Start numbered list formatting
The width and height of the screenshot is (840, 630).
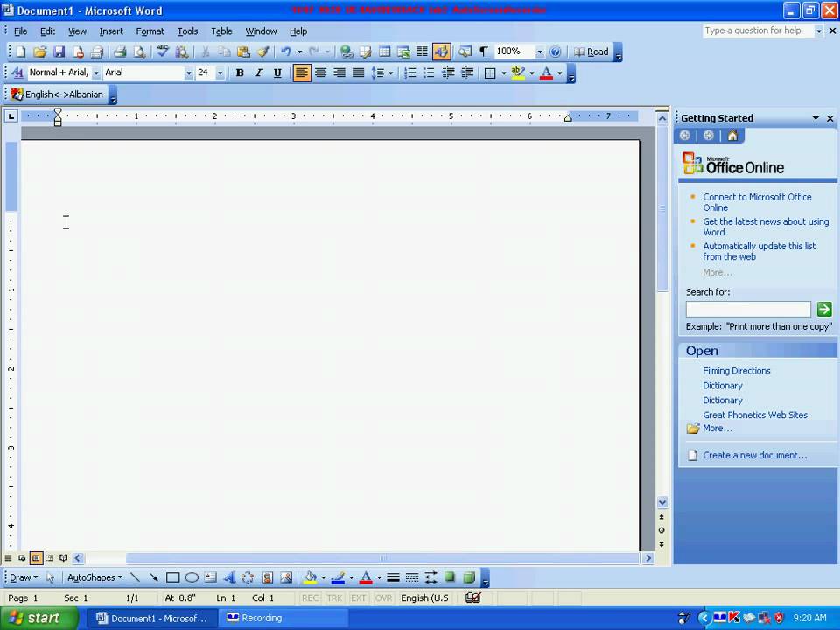click(409, 73)
